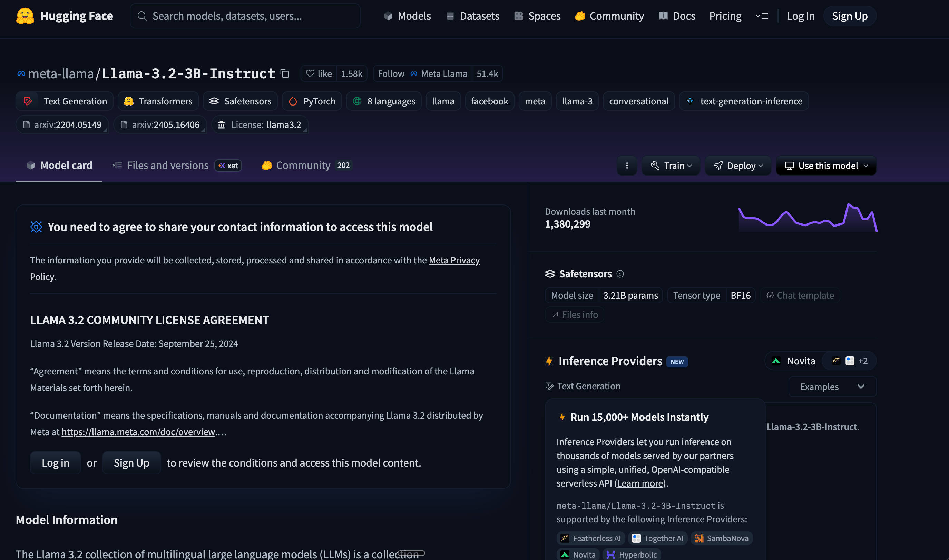Click the Llama-3.2-3B-Instruct model title
The image size is (949, 560).
pos(188,73)
